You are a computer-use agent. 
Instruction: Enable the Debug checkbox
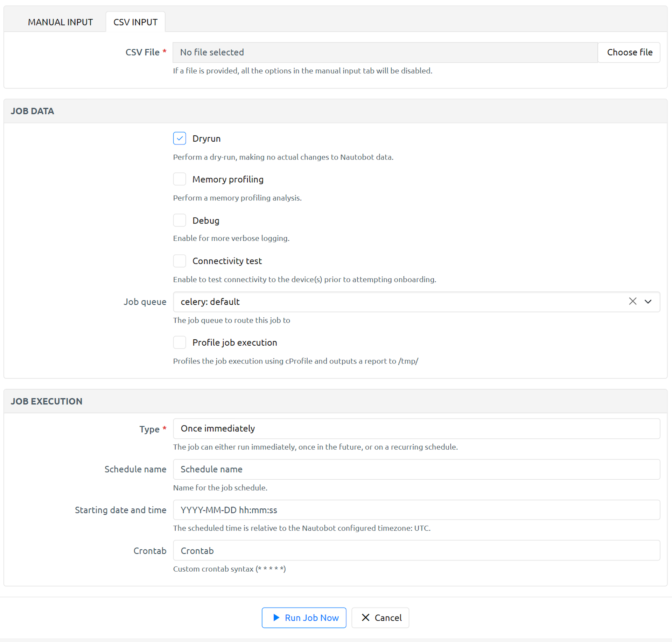click(x=180, y=220)
